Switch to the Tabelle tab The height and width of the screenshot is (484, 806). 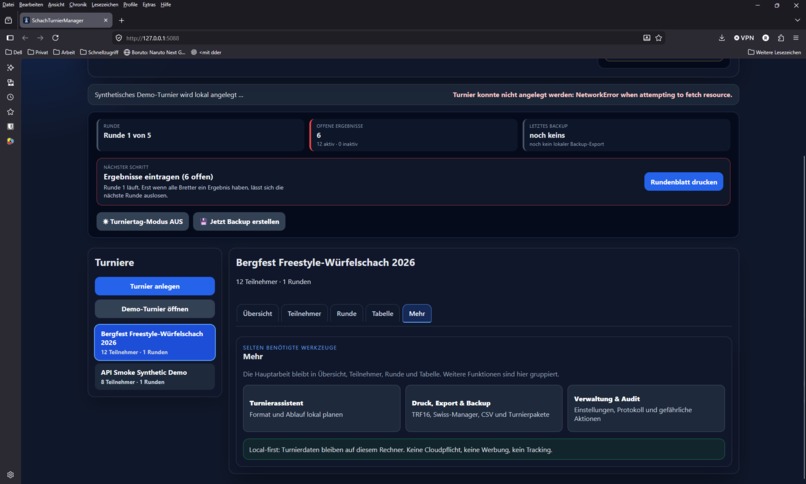point(382,313)
